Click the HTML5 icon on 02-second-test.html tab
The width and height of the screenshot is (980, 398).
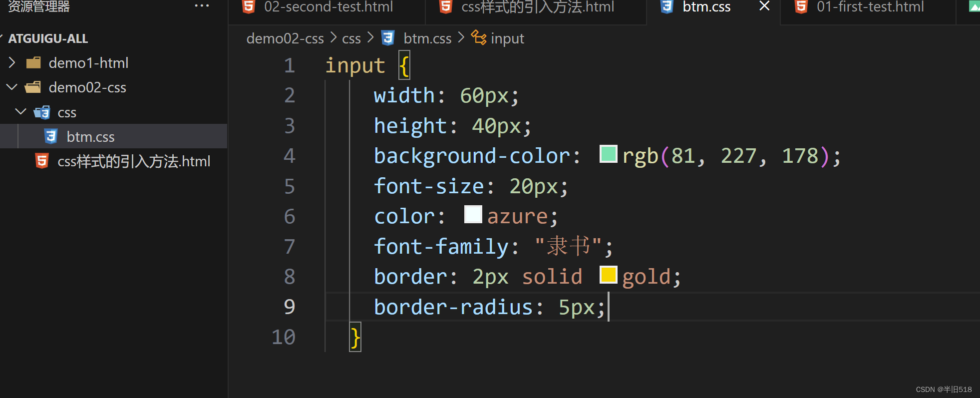[248, 6]
